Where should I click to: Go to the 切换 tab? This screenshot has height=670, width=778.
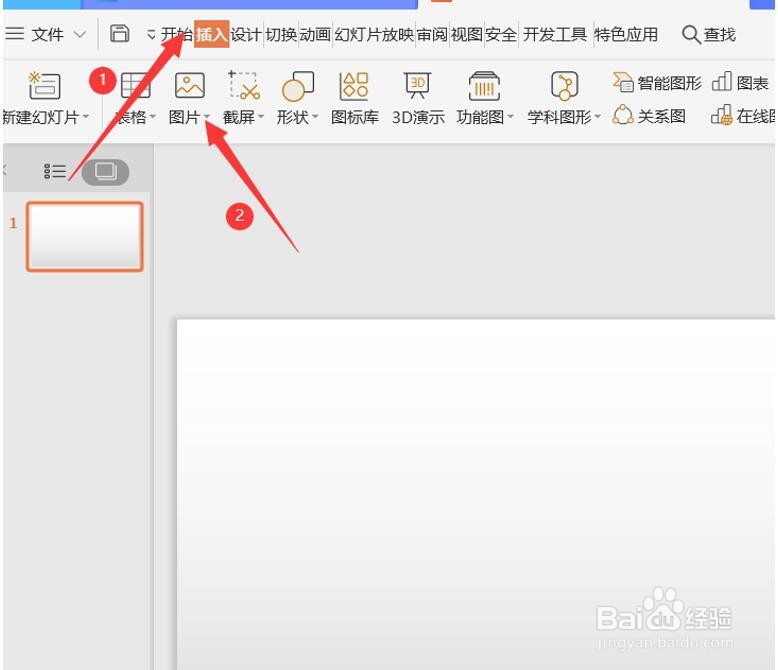point(281,35)
